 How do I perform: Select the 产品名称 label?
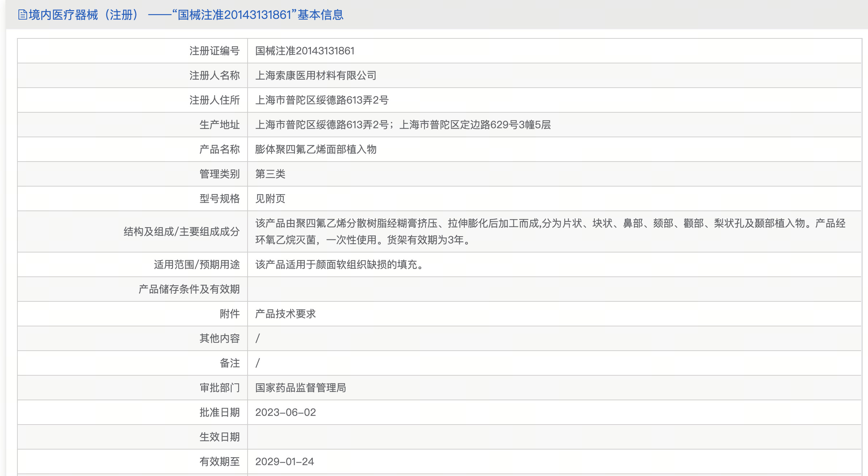point(219,149)
